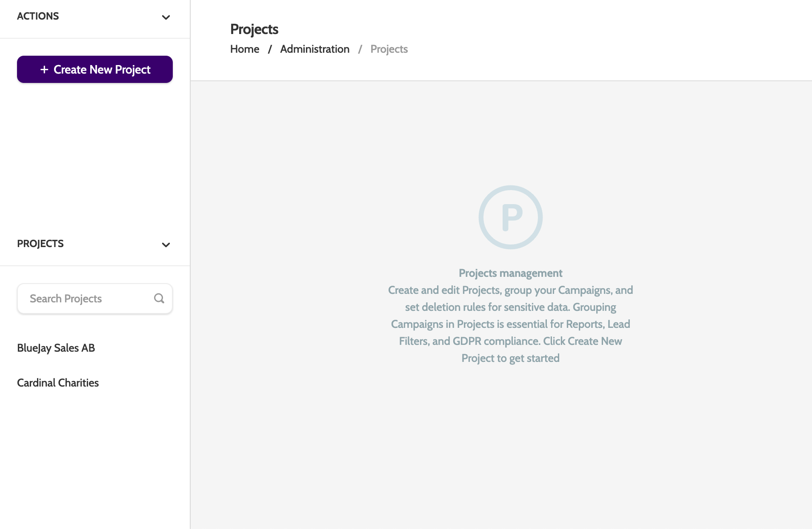Image resolution: width=812 pixels, height=529 pixels.
Task: Collapse the ACTIONS section chevron
Action: 166,17
